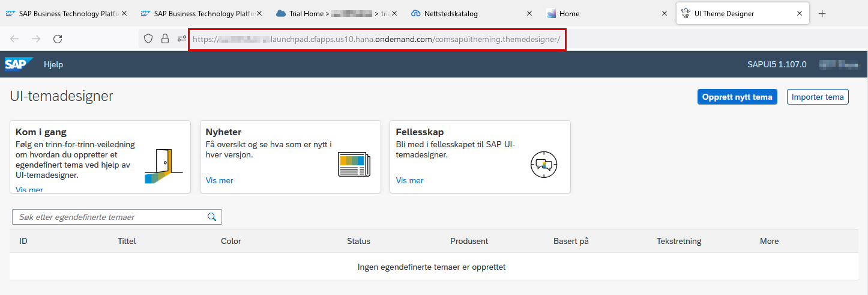Close the Home tab
This screenshot has width=868, height=295.
(x=664, y=13)
